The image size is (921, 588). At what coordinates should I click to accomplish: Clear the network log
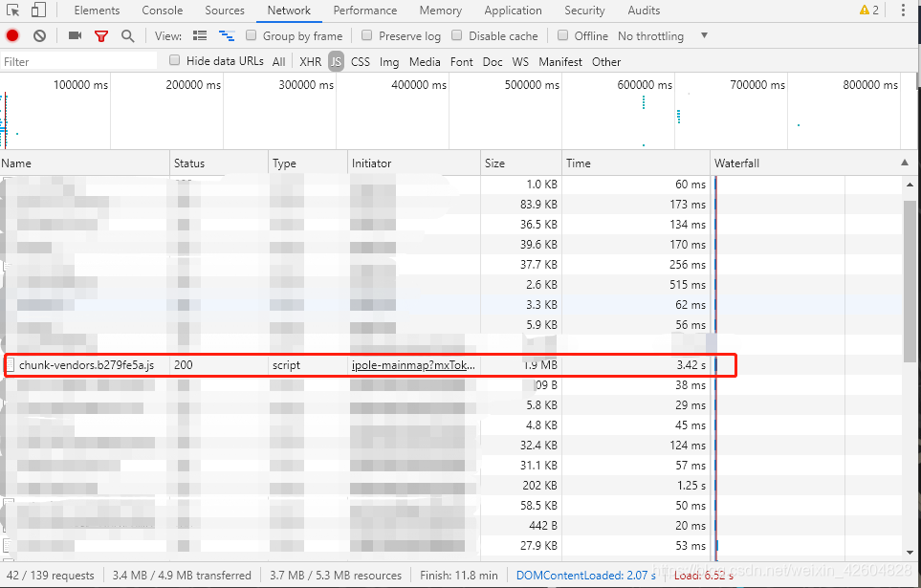39,35
